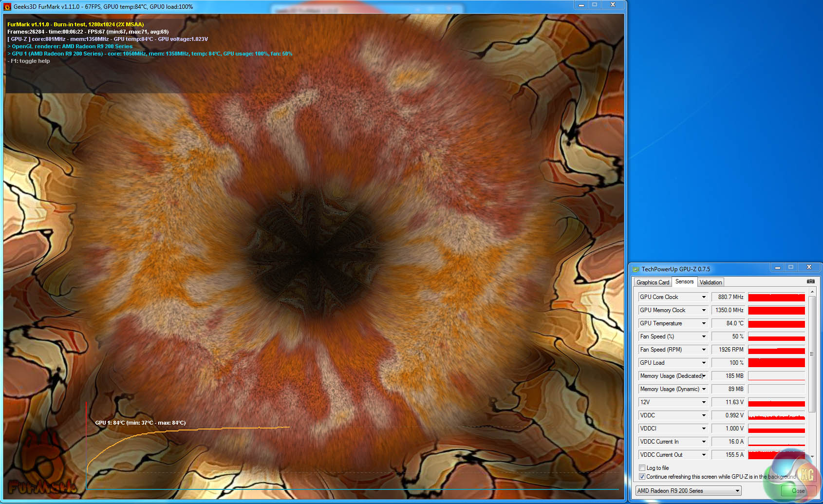
Task: Click the FurMark app icon in title bar
Action: pyautogui.click(x=7, y=7)
